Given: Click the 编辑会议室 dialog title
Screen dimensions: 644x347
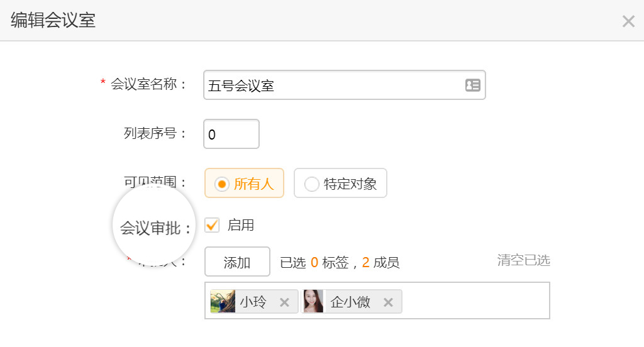Looking at the screenshot, I should pyautogui.click(x=53, y=20).
